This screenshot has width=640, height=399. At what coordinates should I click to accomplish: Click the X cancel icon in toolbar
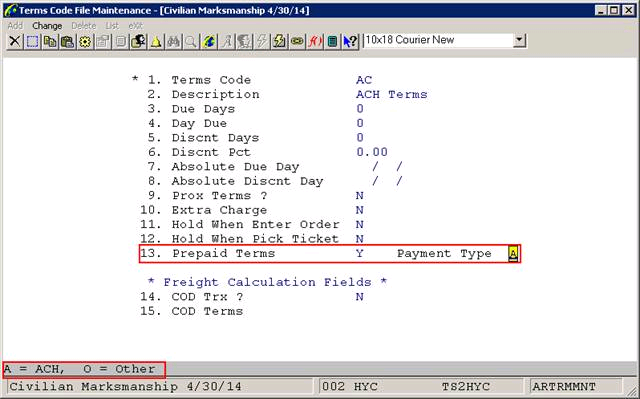[x=15, y=41]
